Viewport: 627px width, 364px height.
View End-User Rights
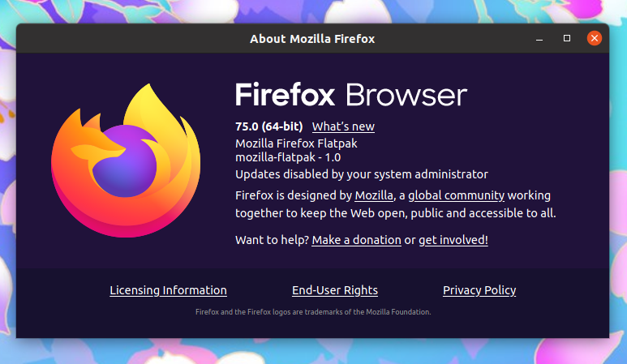point(335,290)
